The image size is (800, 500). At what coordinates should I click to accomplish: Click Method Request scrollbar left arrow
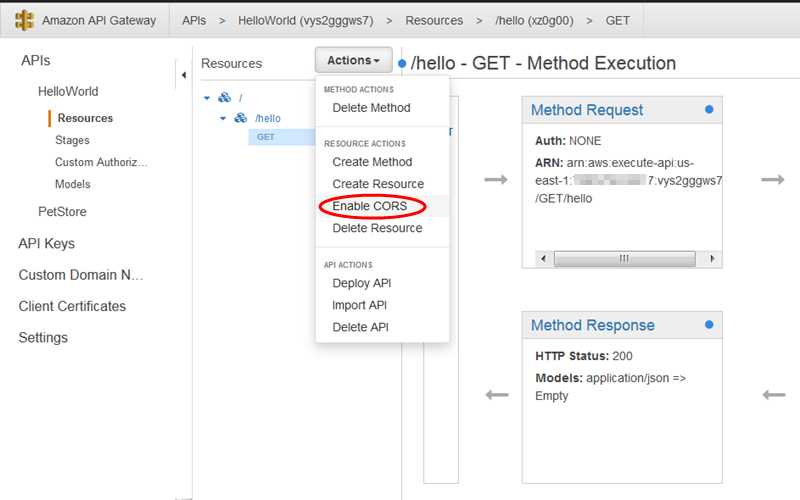[x=543, y=259]
